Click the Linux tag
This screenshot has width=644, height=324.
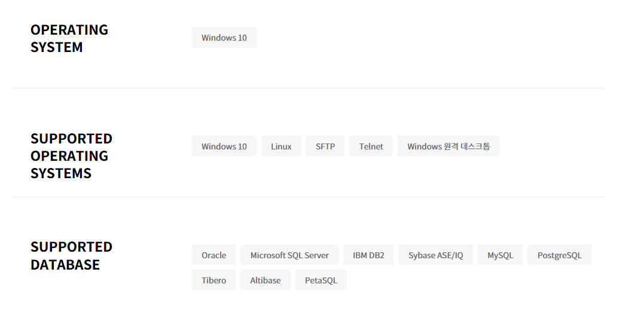point(281,146)
